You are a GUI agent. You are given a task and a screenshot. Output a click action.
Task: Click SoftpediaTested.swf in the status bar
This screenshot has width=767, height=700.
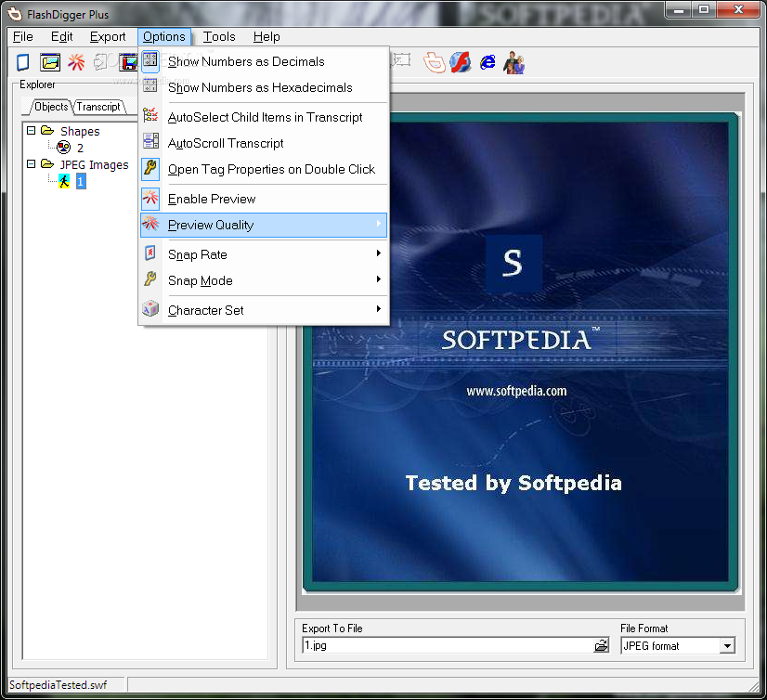[x=58, y=685]
